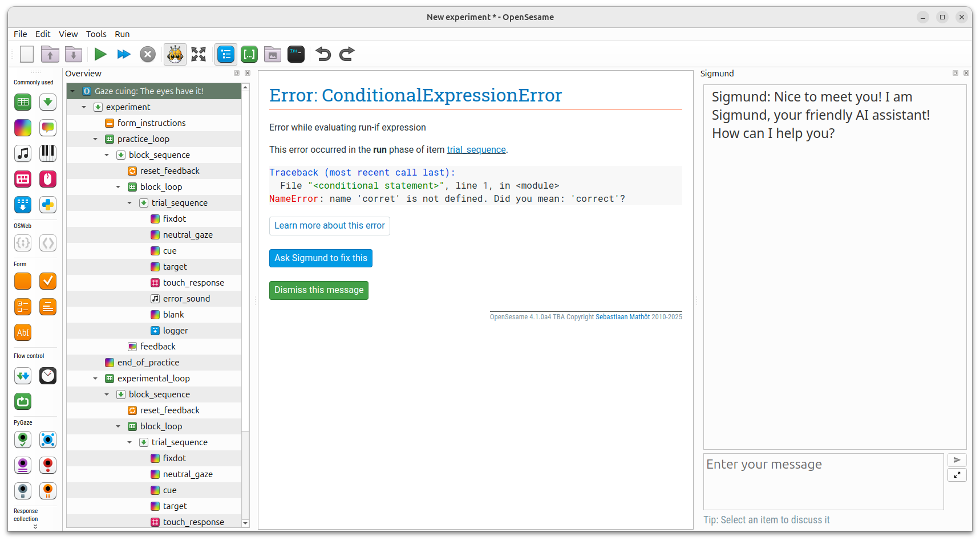The width and height of the screenshot is (980, 541).
Task: Click Learn more about this error
Action: pos(330,226)
